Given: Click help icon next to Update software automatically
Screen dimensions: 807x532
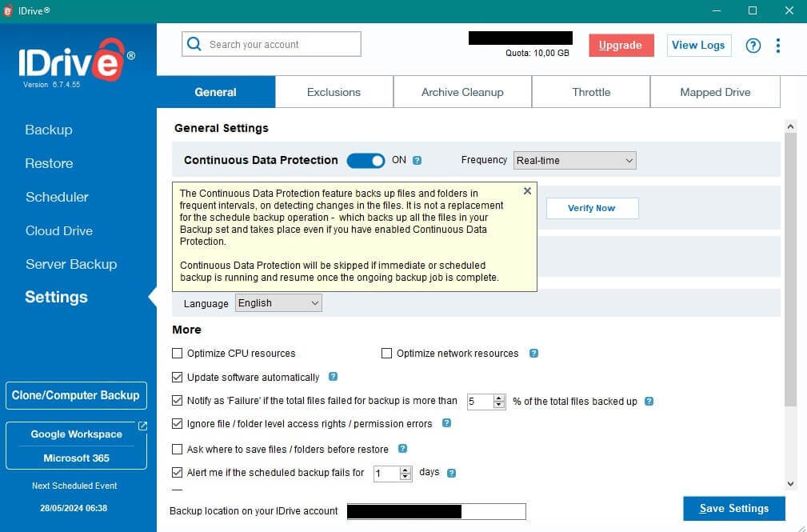Looking at the screenshot, I should [x=333, y=377].
